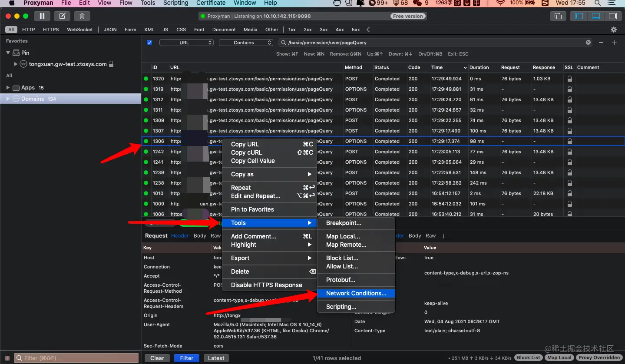Add a new response tab with the plus icon

point(443,236)
